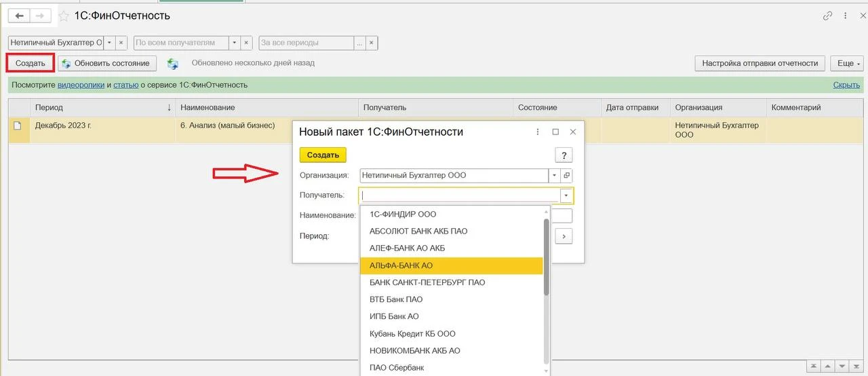Toggle the Получатель dropdown arrow
The width and height of the screenshot is (868, 376).
tap(566, 195)
